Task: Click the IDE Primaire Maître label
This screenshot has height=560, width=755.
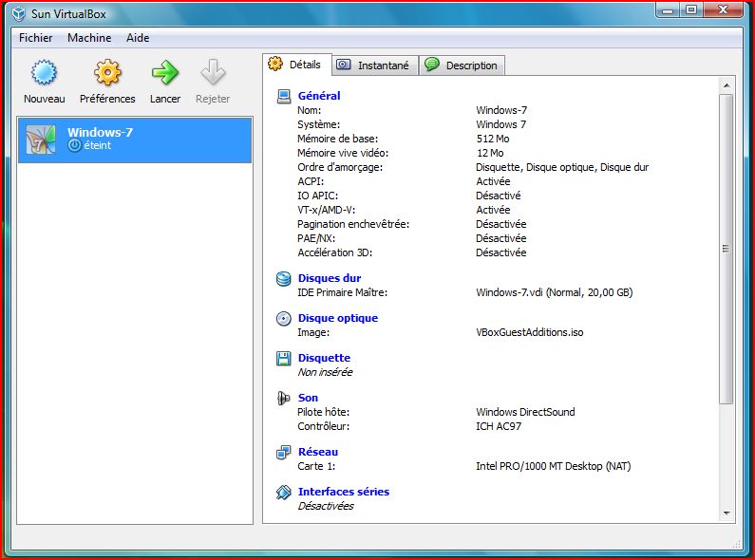Action: (342, 292)
